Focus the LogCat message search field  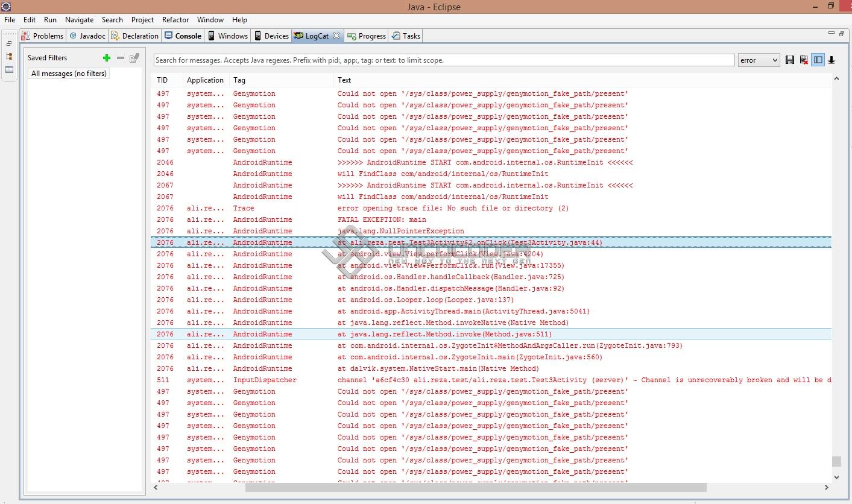(444, 60)
